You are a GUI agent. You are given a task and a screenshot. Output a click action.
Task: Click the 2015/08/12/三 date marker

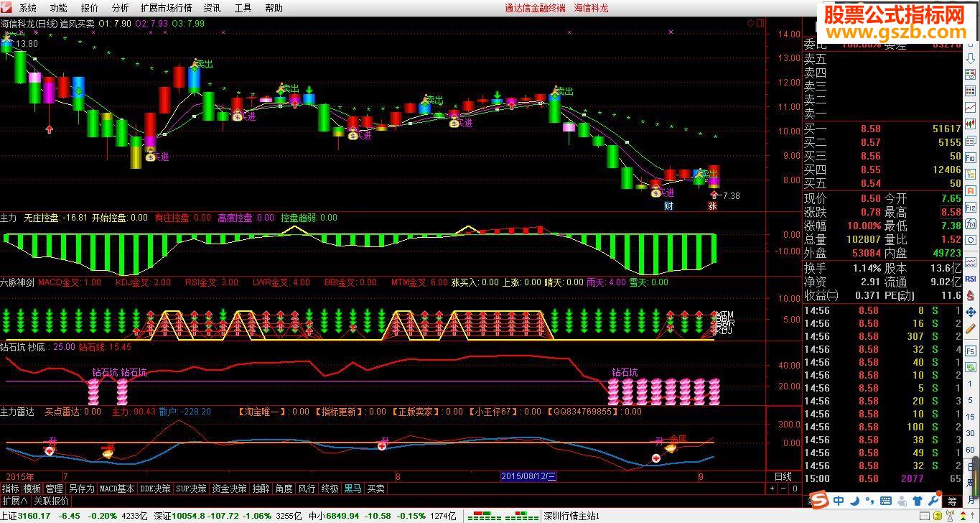point(528,476)
